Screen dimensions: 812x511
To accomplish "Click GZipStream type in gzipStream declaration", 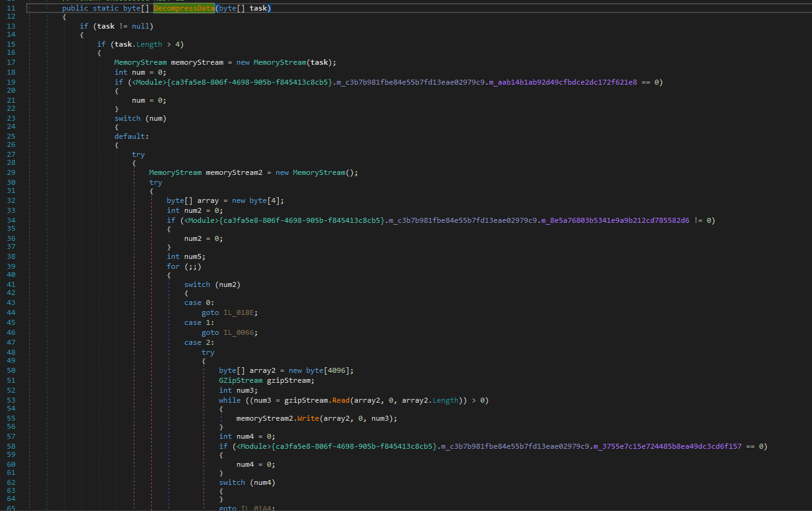I will coord(240,380).
